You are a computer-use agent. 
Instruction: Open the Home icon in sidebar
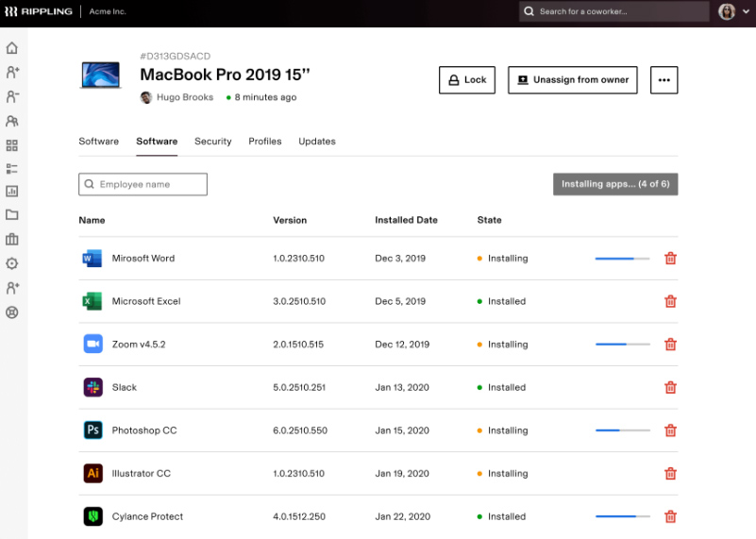[x=12, y=48]
